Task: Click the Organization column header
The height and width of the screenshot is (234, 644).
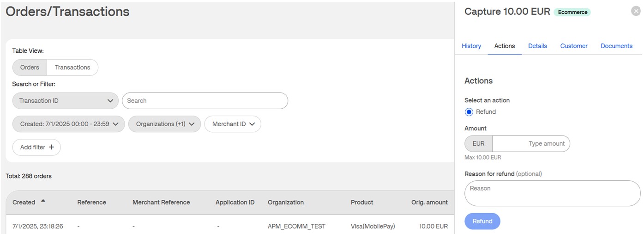Action: [x=286, y=203]
